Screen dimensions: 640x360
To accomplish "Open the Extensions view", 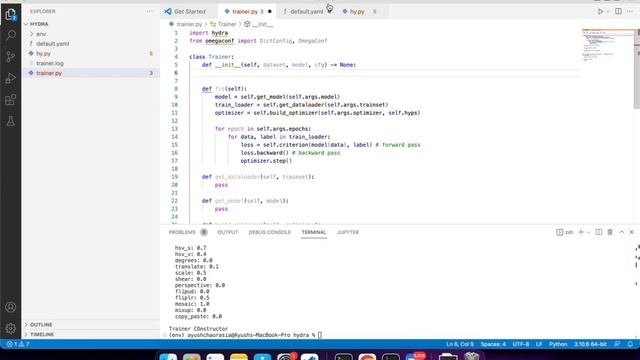I will [x=11, y=100].
